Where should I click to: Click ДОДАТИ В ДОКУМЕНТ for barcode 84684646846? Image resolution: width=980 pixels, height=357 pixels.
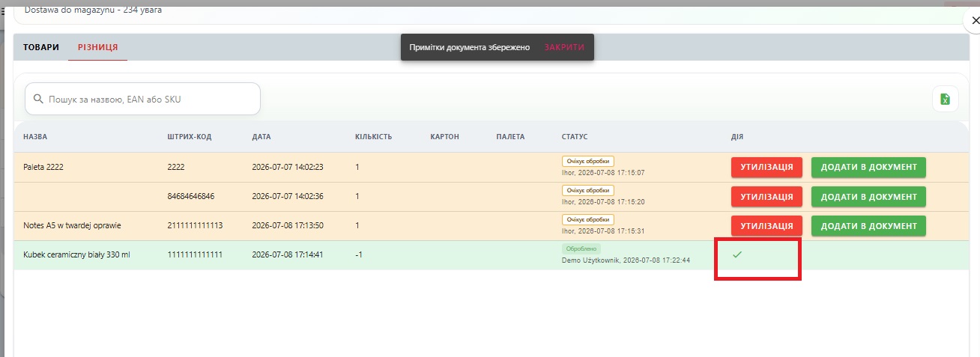pyautogui.click(x=868, y=197)
